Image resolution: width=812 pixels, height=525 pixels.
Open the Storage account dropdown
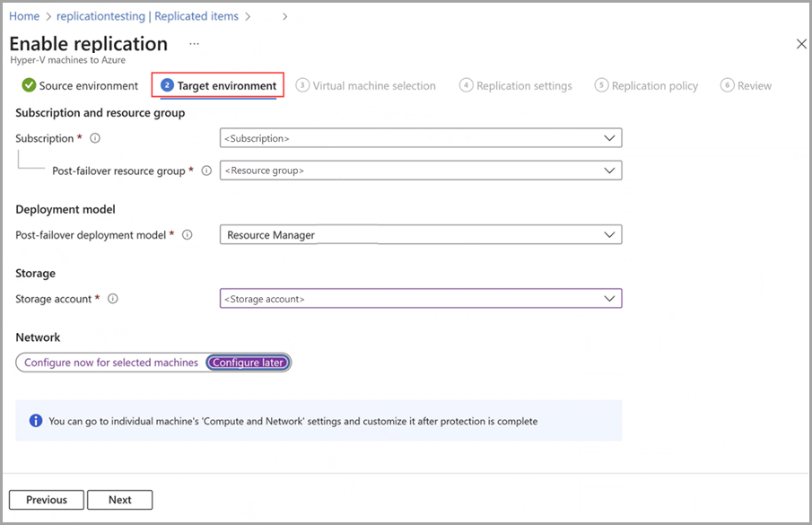click(x=420, y=298)
